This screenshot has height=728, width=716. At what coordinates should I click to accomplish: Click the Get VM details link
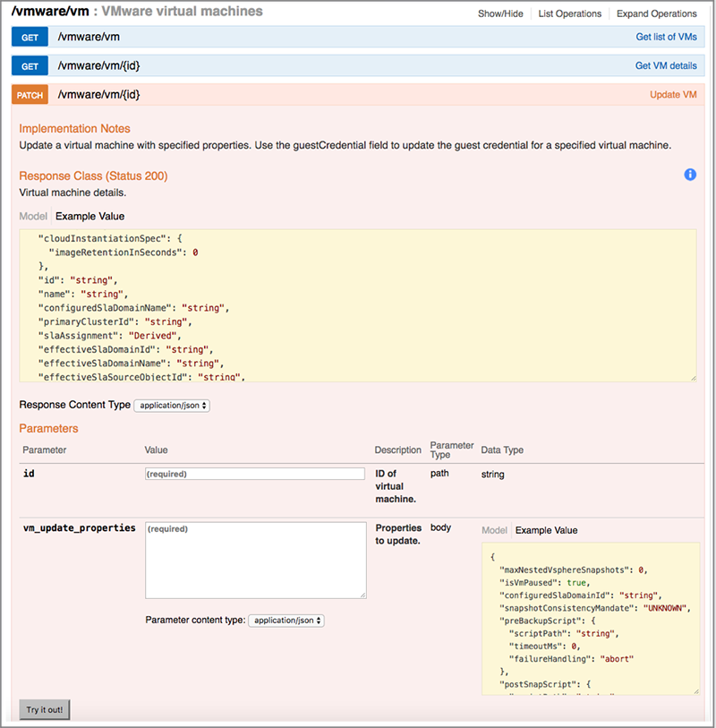[x=666, y=65]
